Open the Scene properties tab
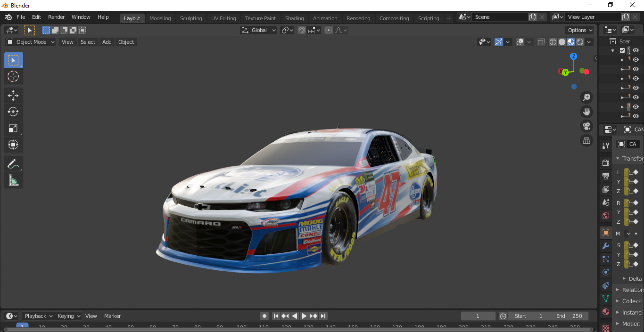Image resolution: width=644 pixels, height=332 pixels. 606,202
